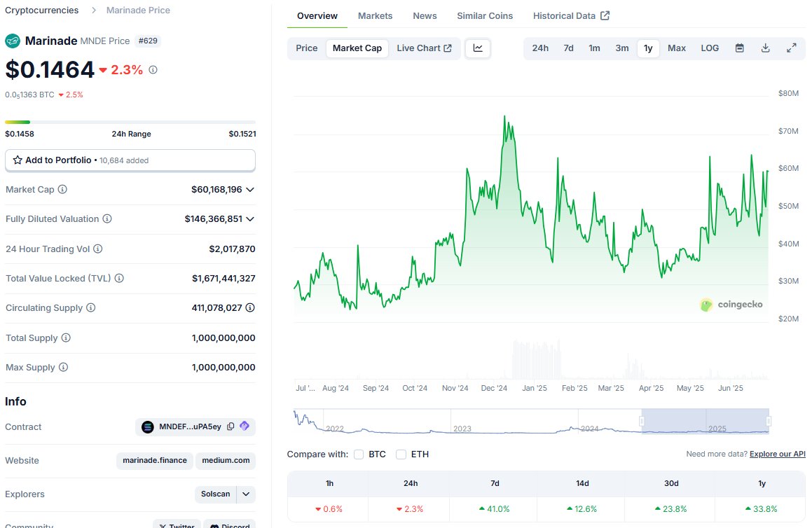Click the purple wallet icon beside contract
812x528 pixels.
tap(245, 426)
